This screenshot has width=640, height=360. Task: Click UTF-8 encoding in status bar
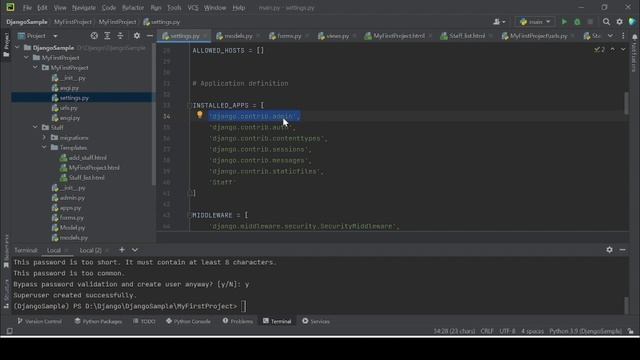[x=507, y=331]
